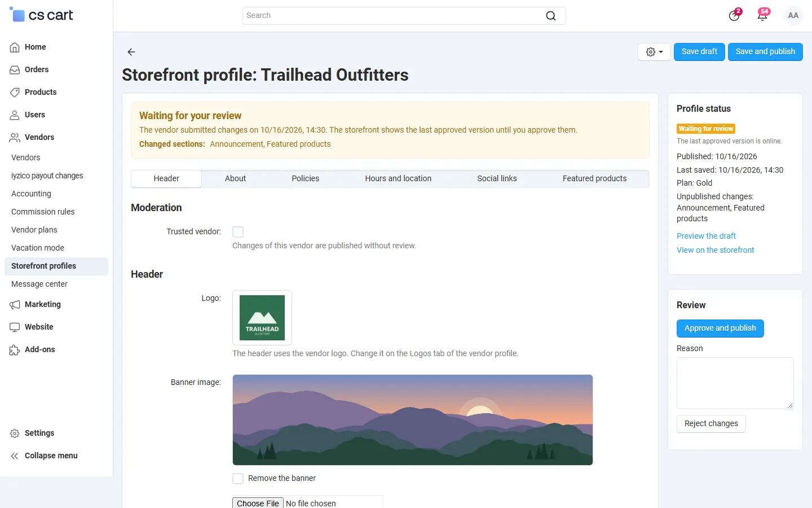Open the help icon with badge 2
The width and height of the screenshot is (812, 508).
(x=734, y=15)
